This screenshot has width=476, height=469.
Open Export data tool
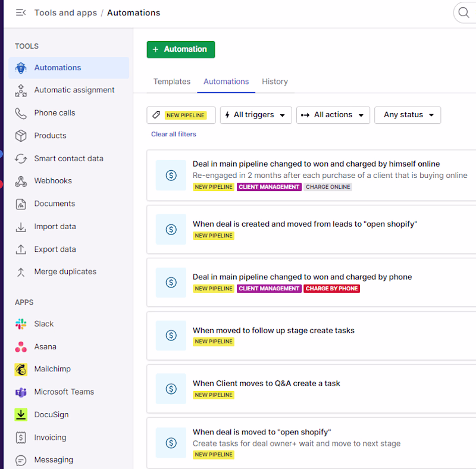pyautogui.click(x=69, y=249)
